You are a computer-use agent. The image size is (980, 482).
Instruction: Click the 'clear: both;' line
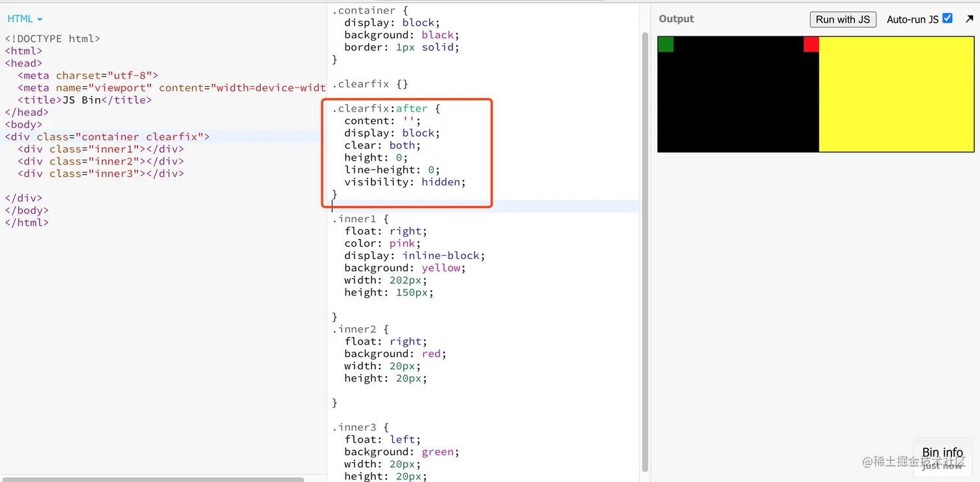click(x=382, y=146)
